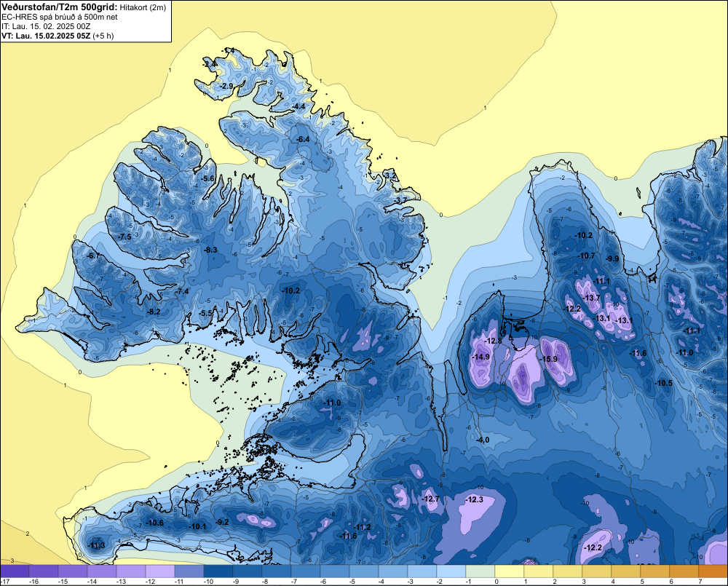Screen dimensions: 728x586
Task: Pick legend swatch between -14 and -13
Action: [x=102, y=571]
